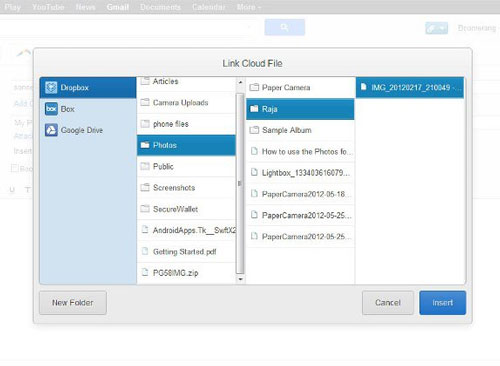
Task: Click the scroll up arrow in folder list
Action: tap(240, 82)
